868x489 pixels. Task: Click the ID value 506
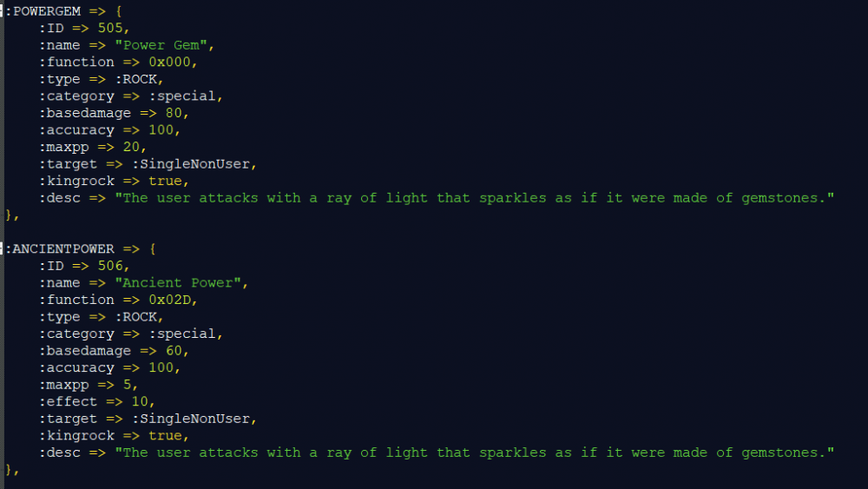110,266
